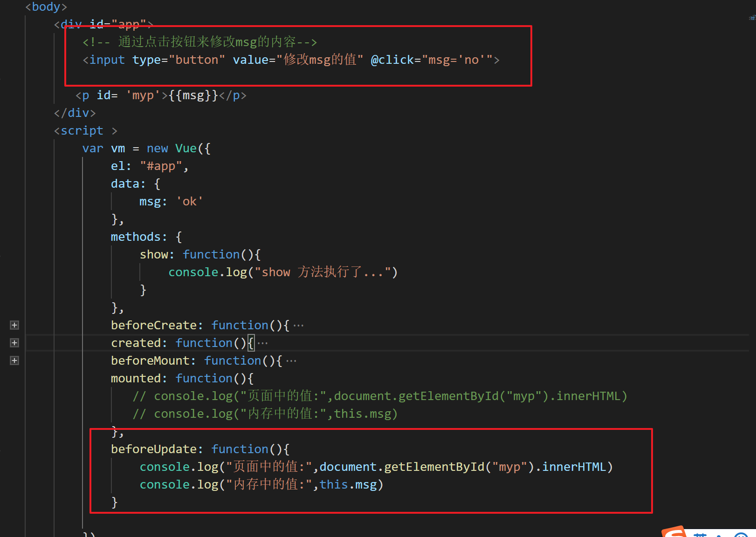The width and height of the screenshot is (756, 537).
Task: Click the <div id="app"> opening tag
Action: [103, 24]
